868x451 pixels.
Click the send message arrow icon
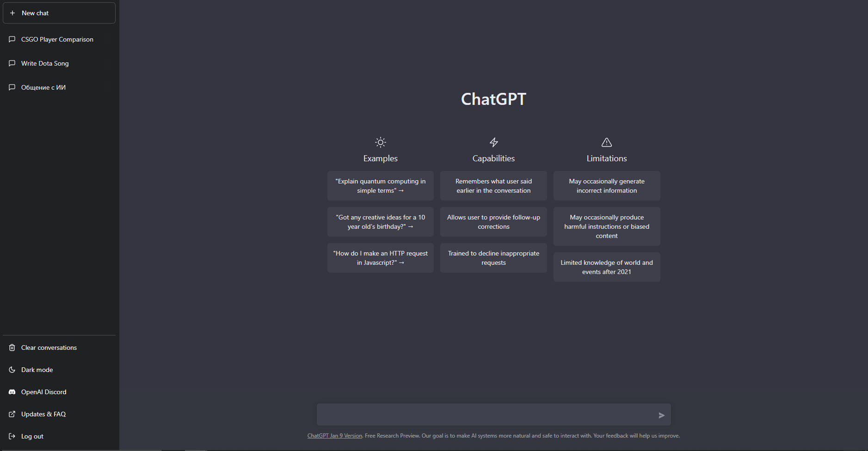[661, 415]
